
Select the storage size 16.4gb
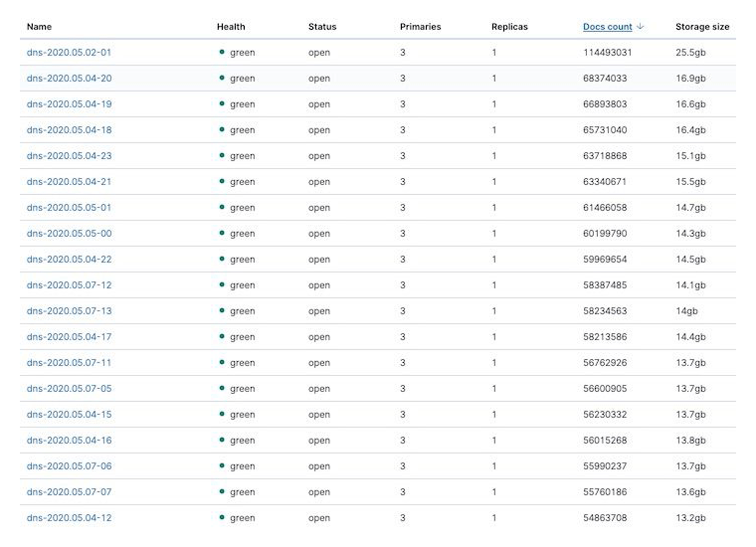(x=690, y=129)
